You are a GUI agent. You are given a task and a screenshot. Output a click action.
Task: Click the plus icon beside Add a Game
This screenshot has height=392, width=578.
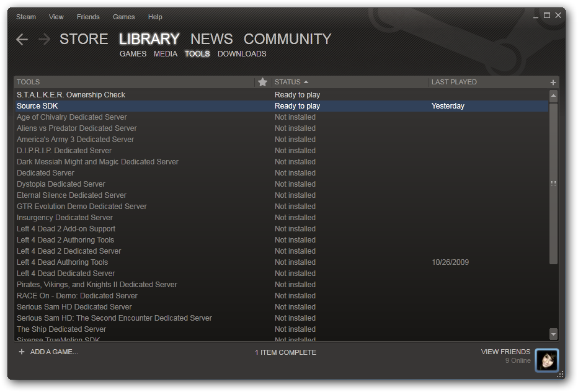(x=22, y=352)
